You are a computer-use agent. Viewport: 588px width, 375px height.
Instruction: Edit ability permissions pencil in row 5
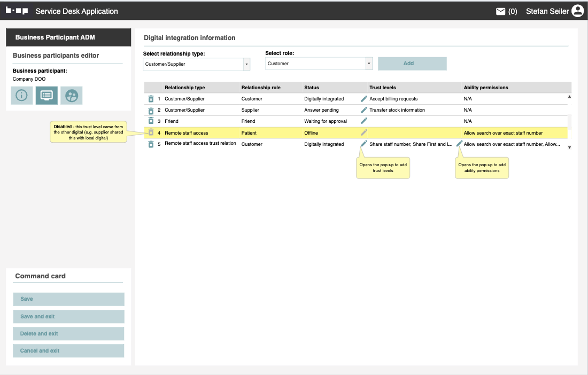pos(459,144)
